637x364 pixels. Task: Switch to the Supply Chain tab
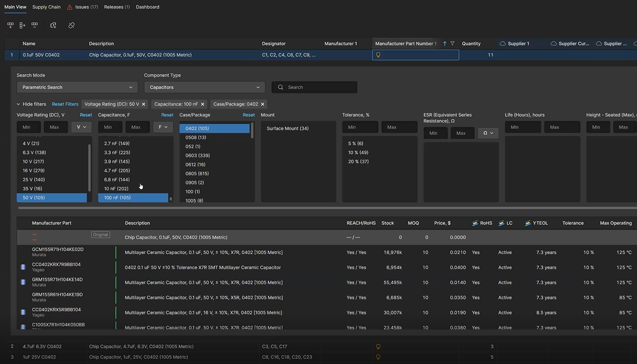(46, 7)
